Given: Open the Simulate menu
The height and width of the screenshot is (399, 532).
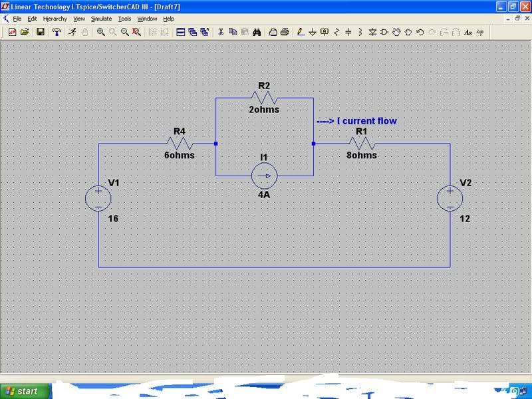Looking at the screenshot, I should 102,19.
